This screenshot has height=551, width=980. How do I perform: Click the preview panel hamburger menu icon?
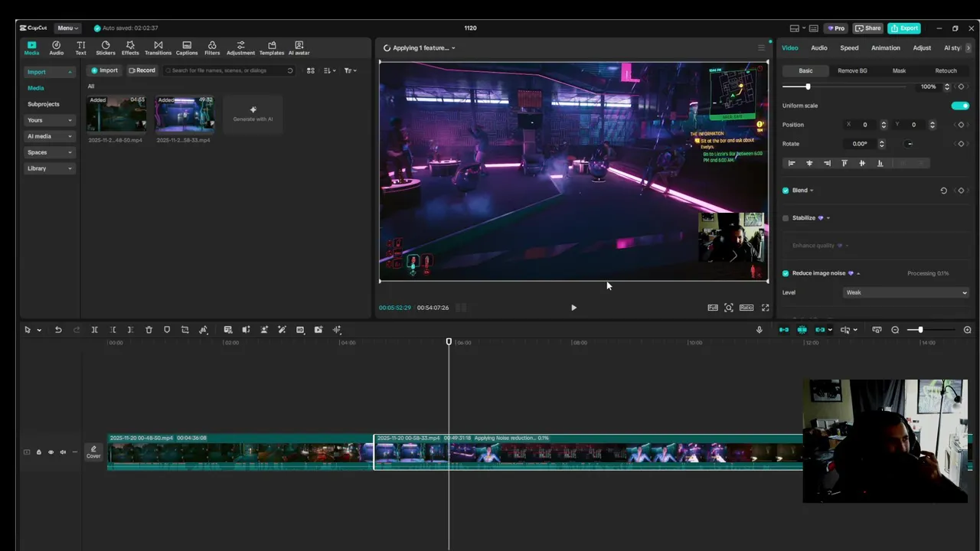pos(761,47)
